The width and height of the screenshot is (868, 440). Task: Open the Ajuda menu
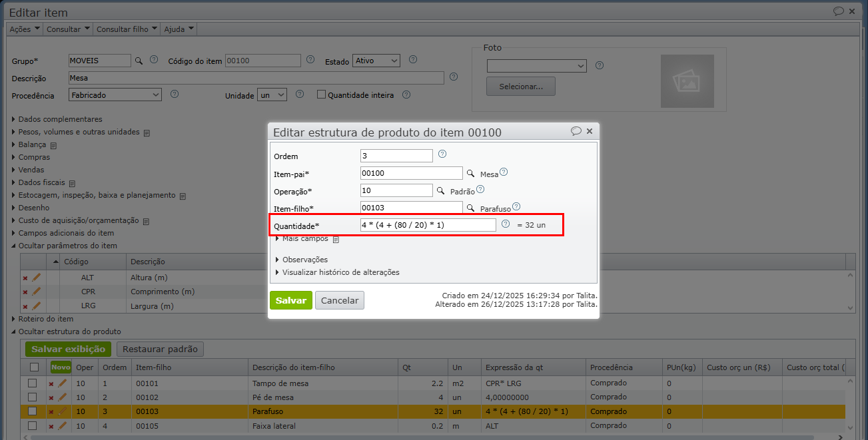tap(179, 29)
